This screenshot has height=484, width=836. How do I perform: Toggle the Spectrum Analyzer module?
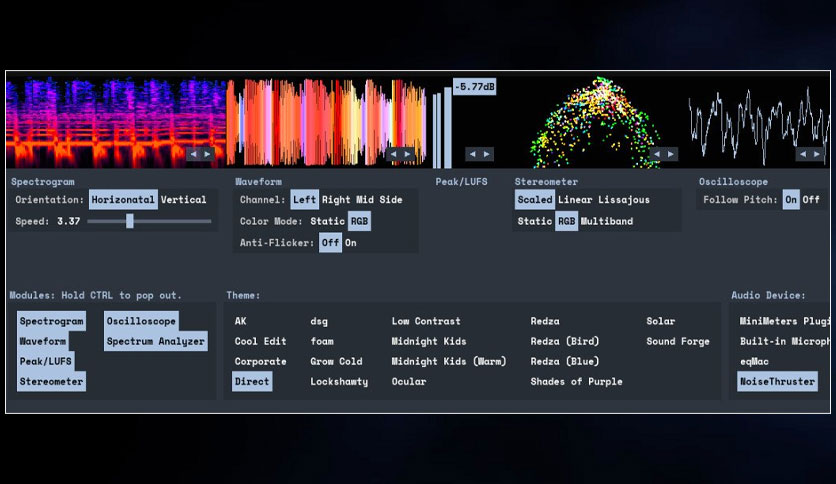pyautogui.click(x=156, y=341)
